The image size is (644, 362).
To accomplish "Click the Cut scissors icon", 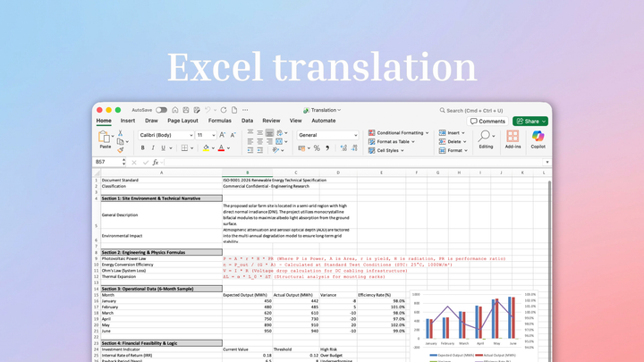I will (121, 133).
